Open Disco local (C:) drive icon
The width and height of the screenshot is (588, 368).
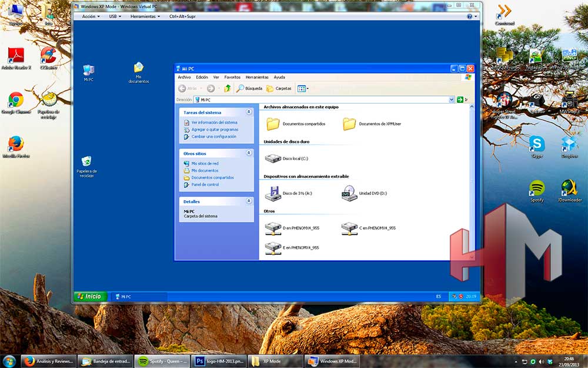tap(273, 158)
